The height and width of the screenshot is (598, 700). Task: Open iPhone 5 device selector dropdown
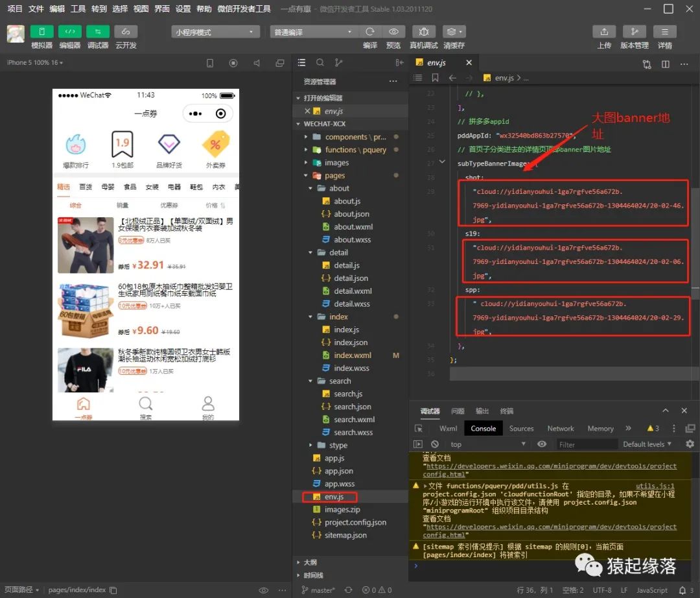[x=35, y=62]
